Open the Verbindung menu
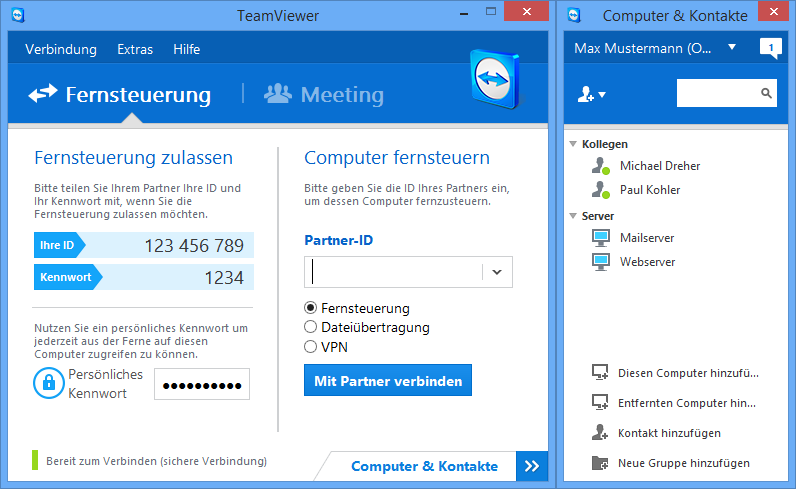 pos(61,49)
